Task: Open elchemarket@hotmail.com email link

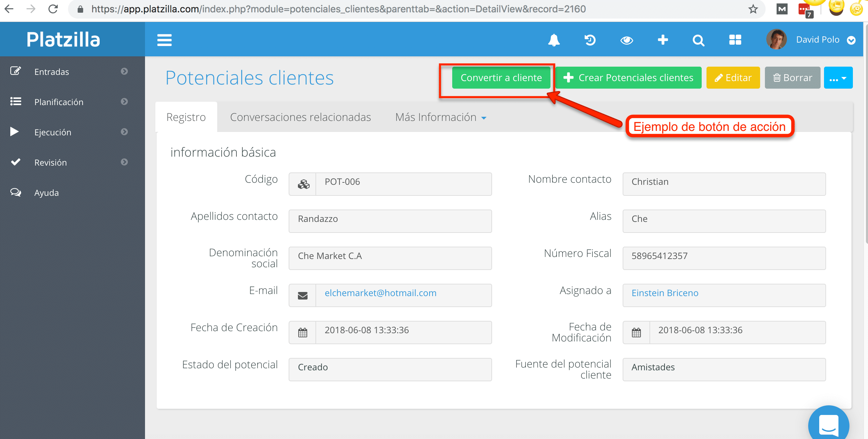Action: (x=380, y=293)
